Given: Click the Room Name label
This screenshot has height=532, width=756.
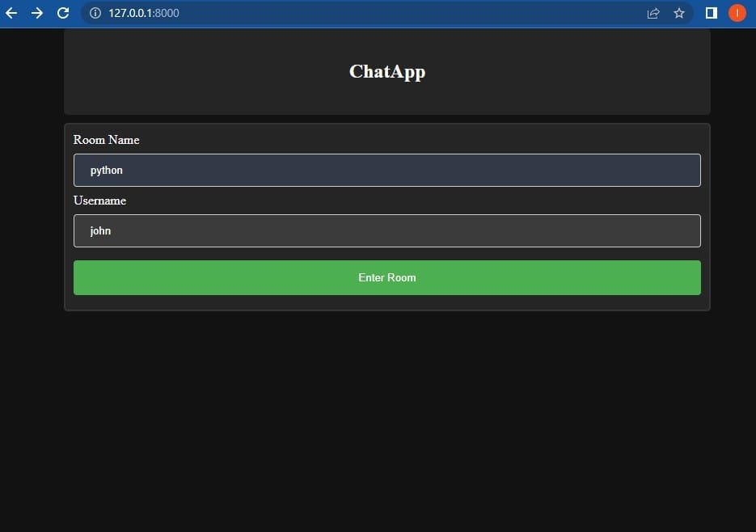Looking at the screenshot, I should coord(106,140).
